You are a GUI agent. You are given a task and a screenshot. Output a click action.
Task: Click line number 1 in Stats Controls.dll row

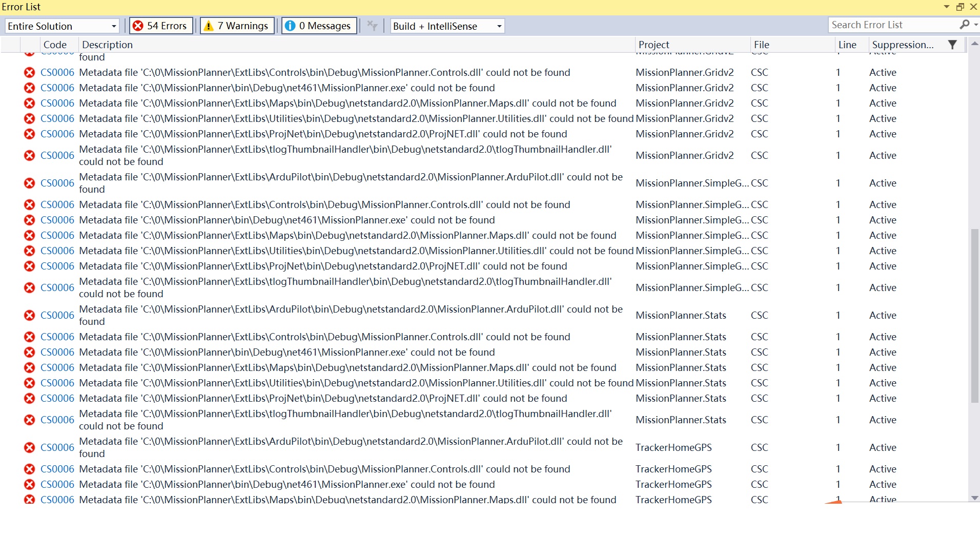click(x=838, y=337)
